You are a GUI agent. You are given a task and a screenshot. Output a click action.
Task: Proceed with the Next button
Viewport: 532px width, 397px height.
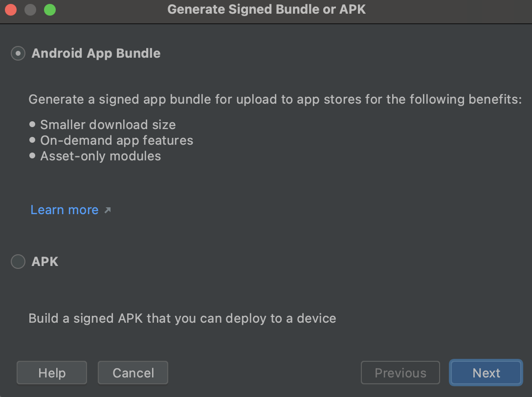[486, 373]
